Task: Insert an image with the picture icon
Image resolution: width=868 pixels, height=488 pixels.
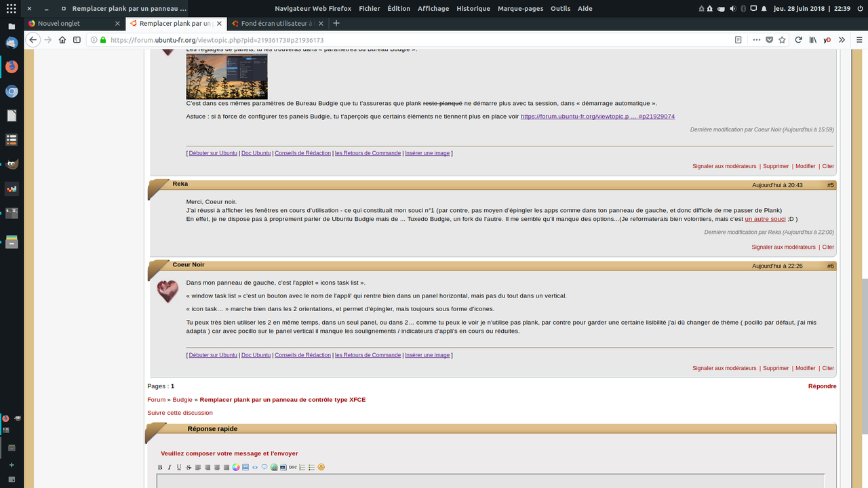Action: coord(245,467)
